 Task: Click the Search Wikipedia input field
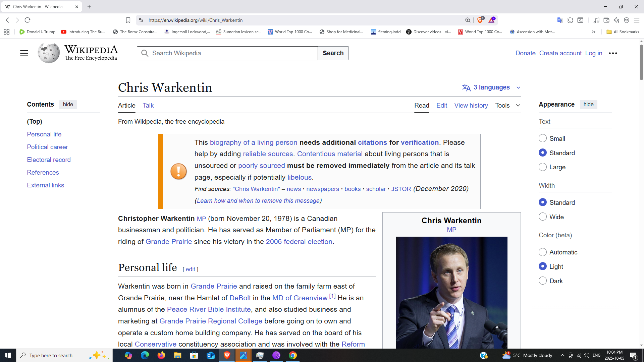(x=231, y=53)
